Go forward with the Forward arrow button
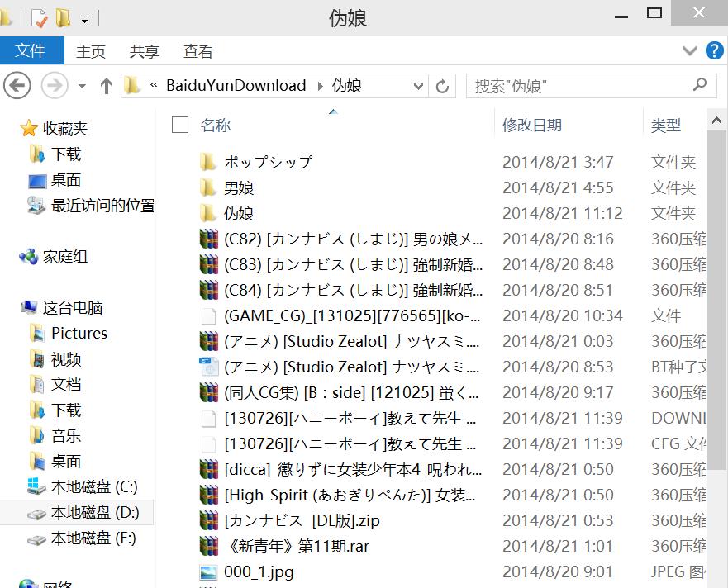728x588 pixels. click(x=55, y=85)
